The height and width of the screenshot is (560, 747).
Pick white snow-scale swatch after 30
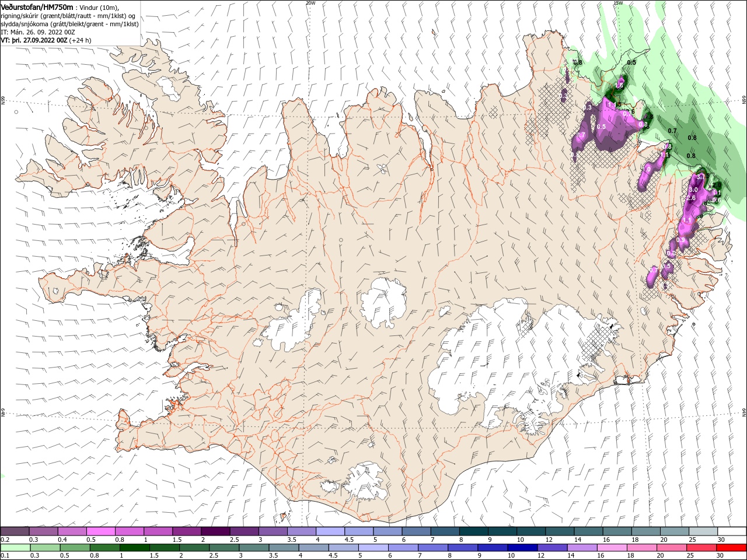(731, 531)
